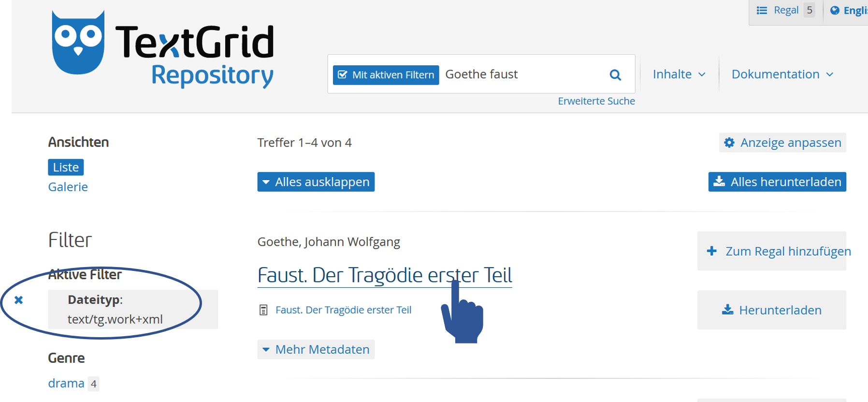Click the magnifier search icon
The width and height of the screenshot is (868, 402).
click(615, 74)
